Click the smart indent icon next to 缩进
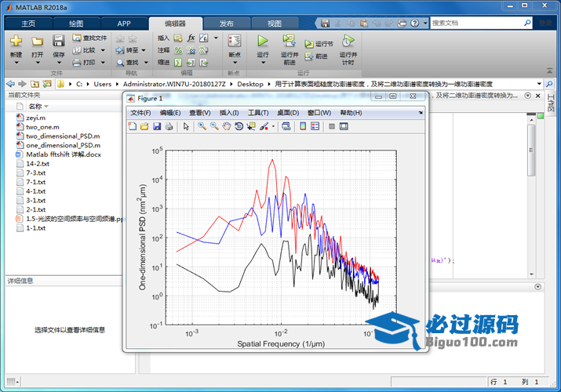This screenshot has height=392, width=561. (x=178, y=63)
